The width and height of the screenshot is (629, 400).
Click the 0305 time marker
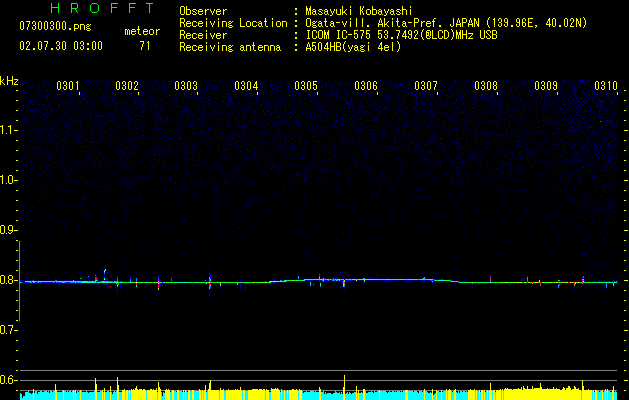306,86
